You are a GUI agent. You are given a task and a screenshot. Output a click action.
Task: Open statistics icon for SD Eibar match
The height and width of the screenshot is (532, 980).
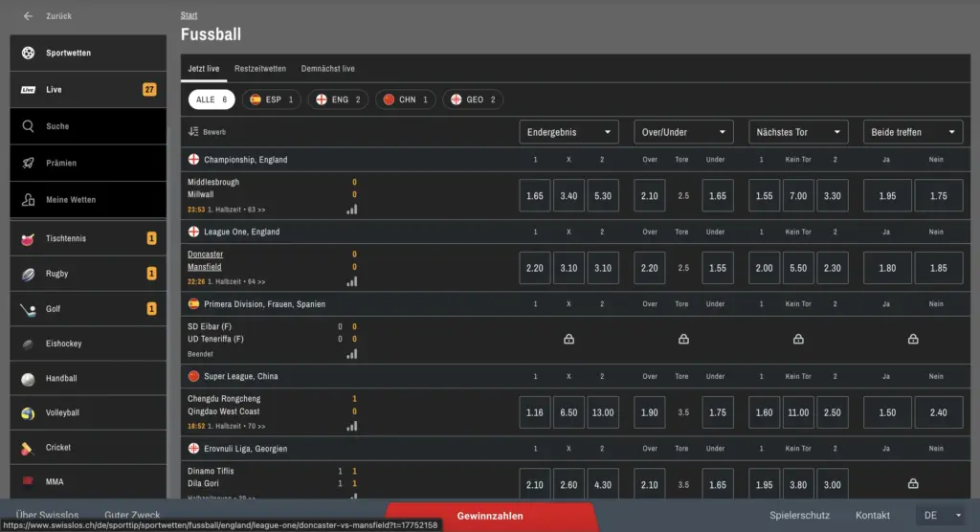coord(352,354)
